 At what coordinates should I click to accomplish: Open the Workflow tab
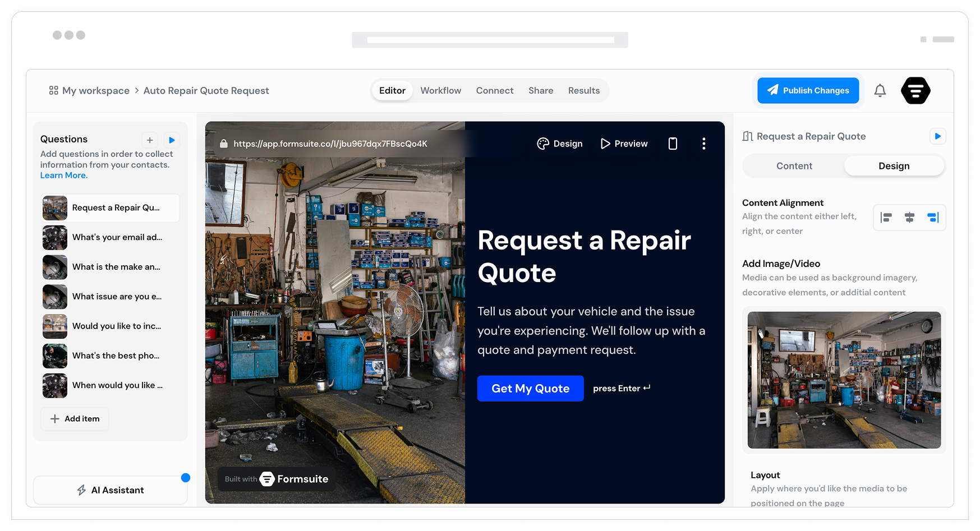(x=440, y=91)
